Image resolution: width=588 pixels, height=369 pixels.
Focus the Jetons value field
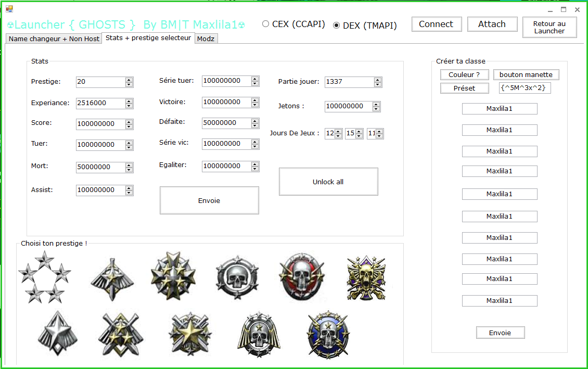[x=349, y=106]
